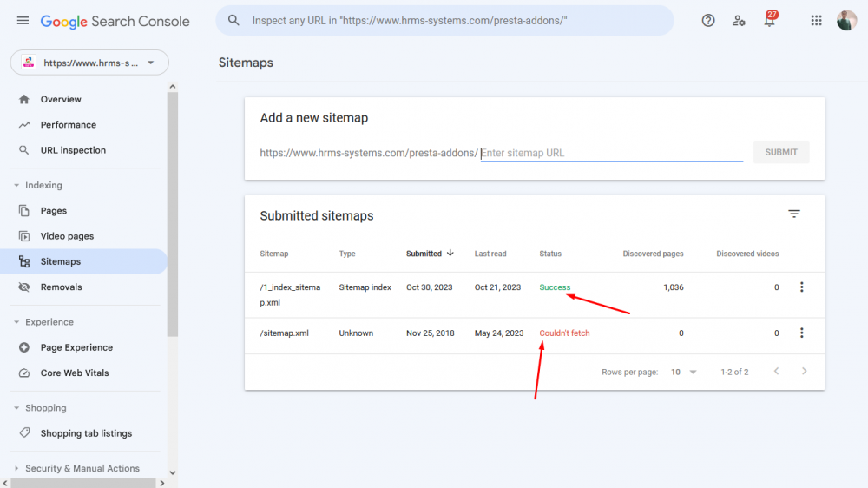Go to next page of sitemaps
This screenshot has width=868, height=488.
coord(805,371)
